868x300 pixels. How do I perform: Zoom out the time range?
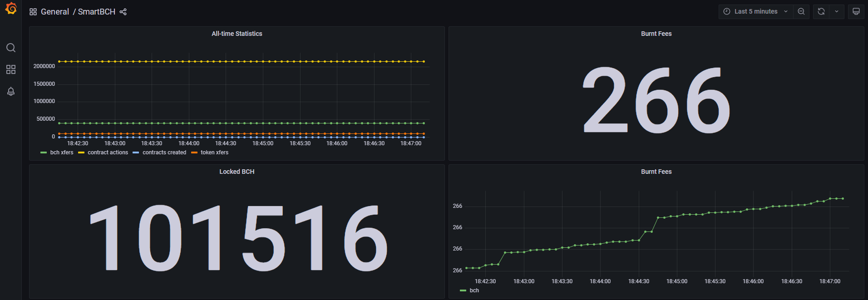coord(801,11)
